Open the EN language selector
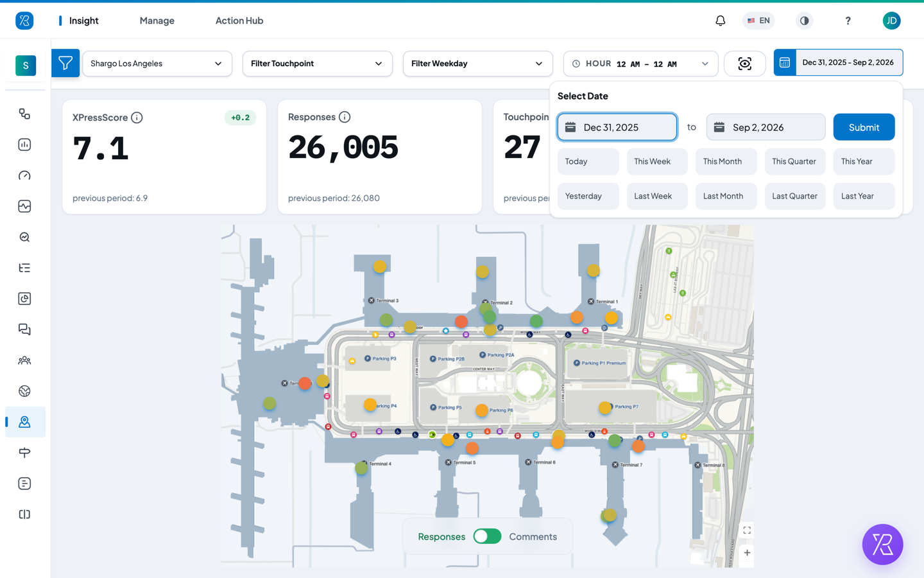Screen dimensions: 924x578 coord(758,21)
